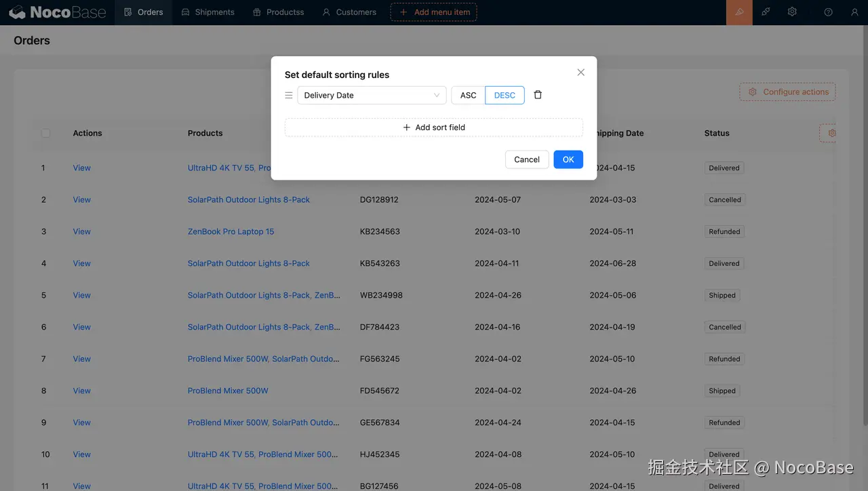Click View link in row 2
This screenshot has height=491, width=868.
pyautogui.click(x=82, y=200)
